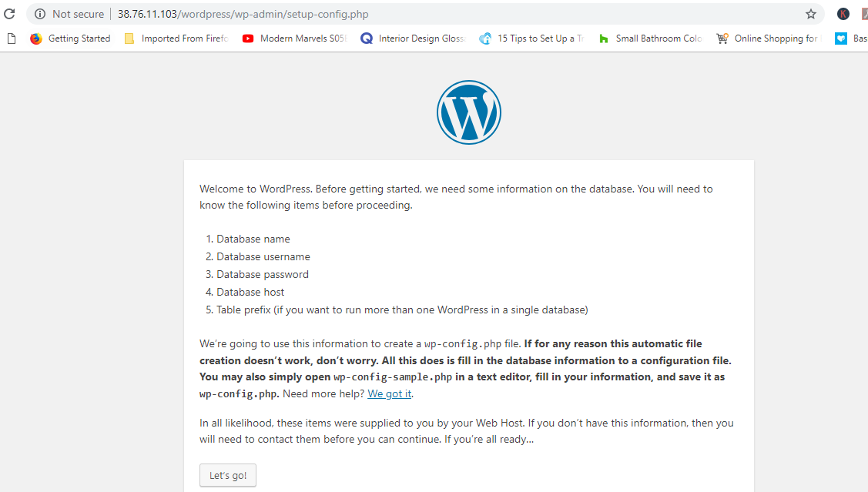Open the Imported From Firefox bookmarks folder
Image resolution: width=868 pixels, height=492 pixels.
click(x=176, y=38)
